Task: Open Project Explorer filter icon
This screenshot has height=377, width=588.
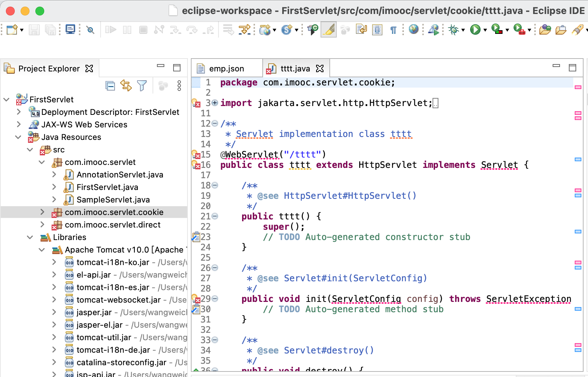Action: [x=142, y=86]
